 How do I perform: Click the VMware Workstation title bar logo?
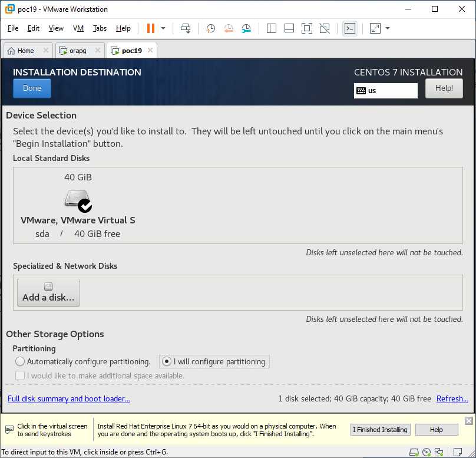[9, 9]
